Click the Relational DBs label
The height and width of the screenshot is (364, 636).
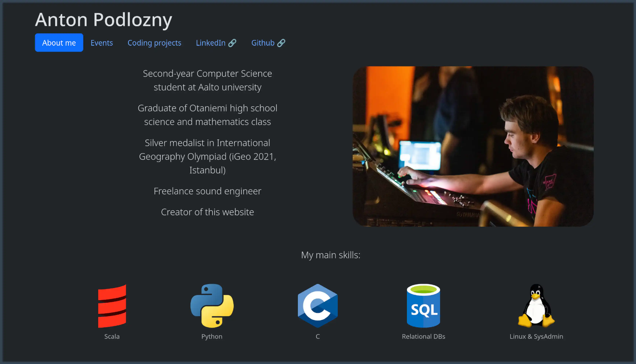click(423, 336)
